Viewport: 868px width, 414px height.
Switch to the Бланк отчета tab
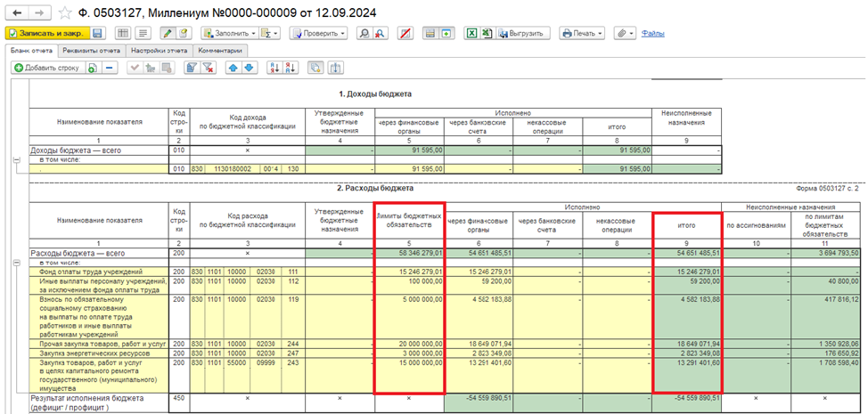tap(31, 50)
